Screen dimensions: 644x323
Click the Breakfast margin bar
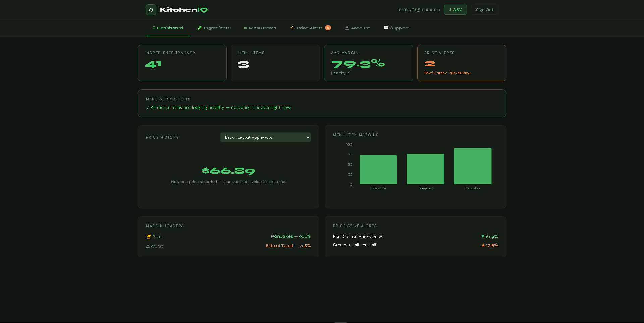coord(426,169)
